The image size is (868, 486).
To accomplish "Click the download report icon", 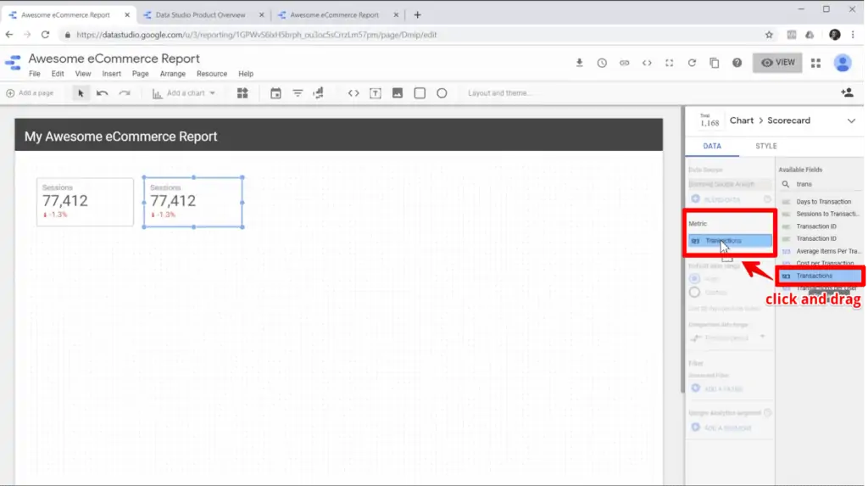I will click(579, 63).
